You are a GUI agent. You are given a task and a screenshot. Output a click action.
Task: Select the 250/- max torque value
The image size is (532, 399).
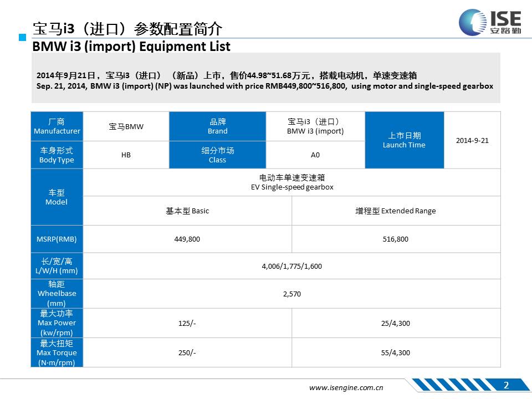(x=187, y=353)
